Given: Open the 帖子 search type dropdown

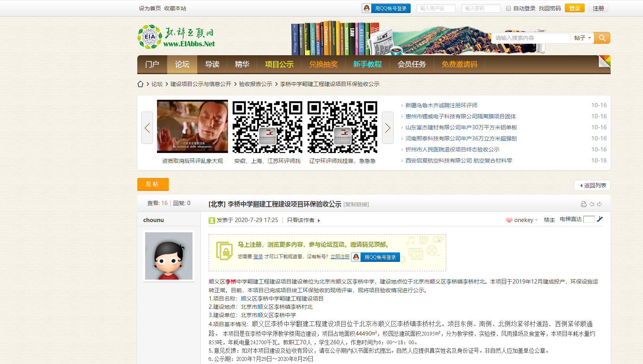Looking at the screenshot, I should (x=582, y=38).
